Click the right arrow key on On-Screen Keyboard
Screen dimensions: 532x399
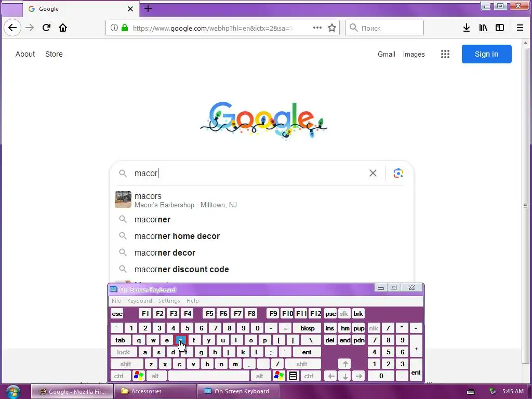(x=359, y=376)
